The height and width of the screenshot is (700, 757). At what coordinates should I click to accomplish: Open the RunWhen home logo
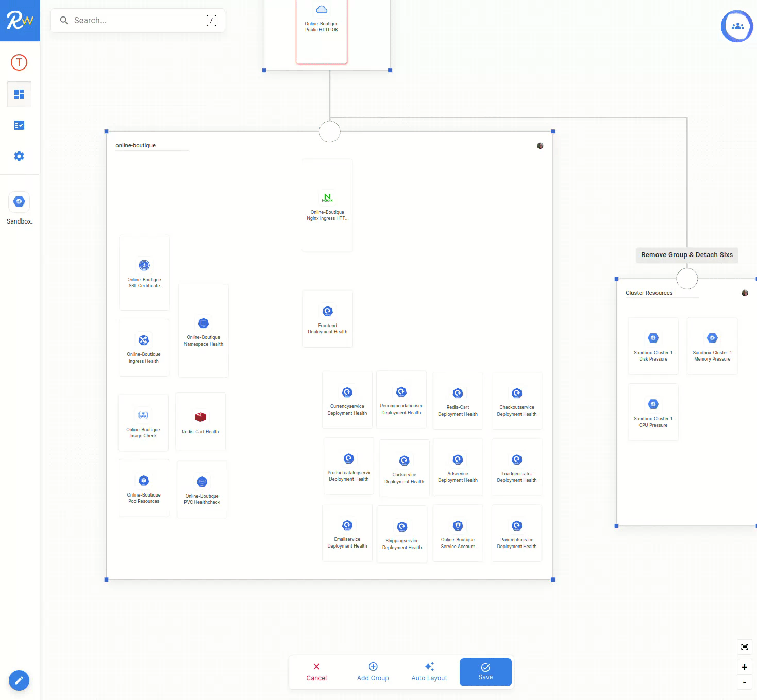pos(20,20)
